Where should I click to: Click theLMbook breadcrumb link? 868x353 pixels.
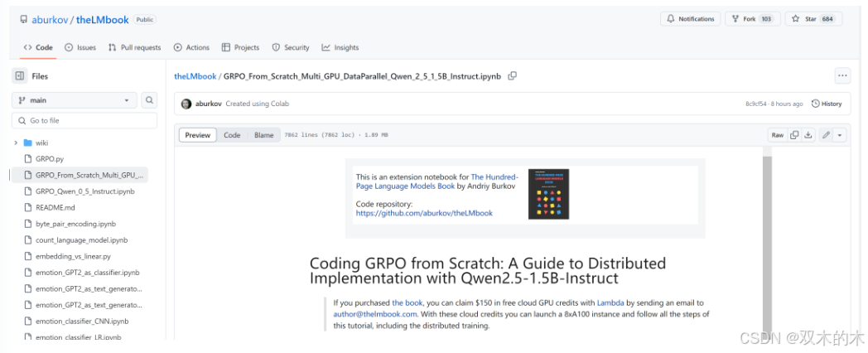[195, 76]
